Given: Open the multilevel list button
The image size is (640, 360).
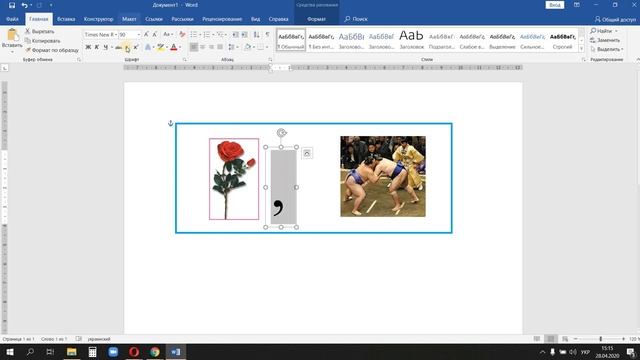Looking at the screenshot, I should (x=220, y=35).
